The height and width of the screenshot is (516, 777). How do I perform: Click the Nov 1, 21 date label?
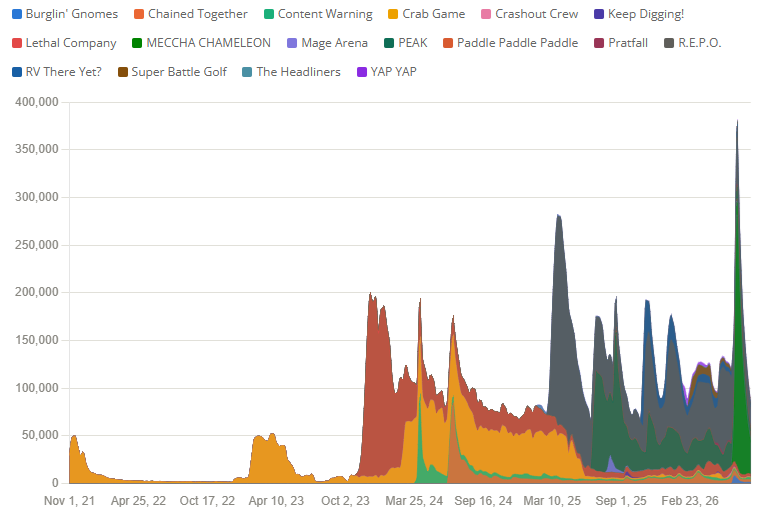click(69, 501)
